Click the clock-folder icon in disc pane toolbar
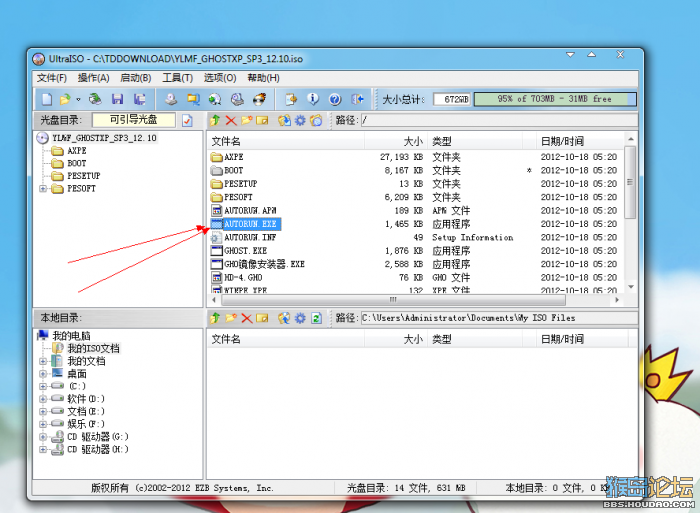Viewport: 700px width, 513px height. click(316, 120)
